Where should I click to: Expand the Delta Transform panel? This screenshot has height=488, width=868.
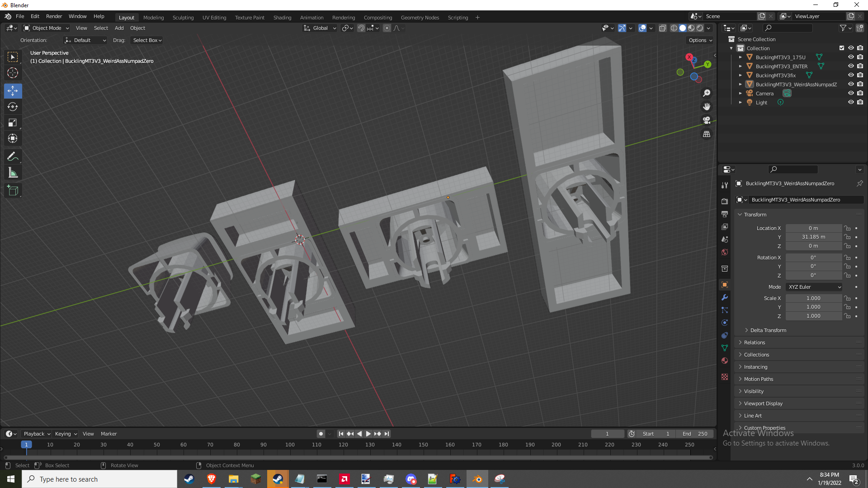pos(768,330)
